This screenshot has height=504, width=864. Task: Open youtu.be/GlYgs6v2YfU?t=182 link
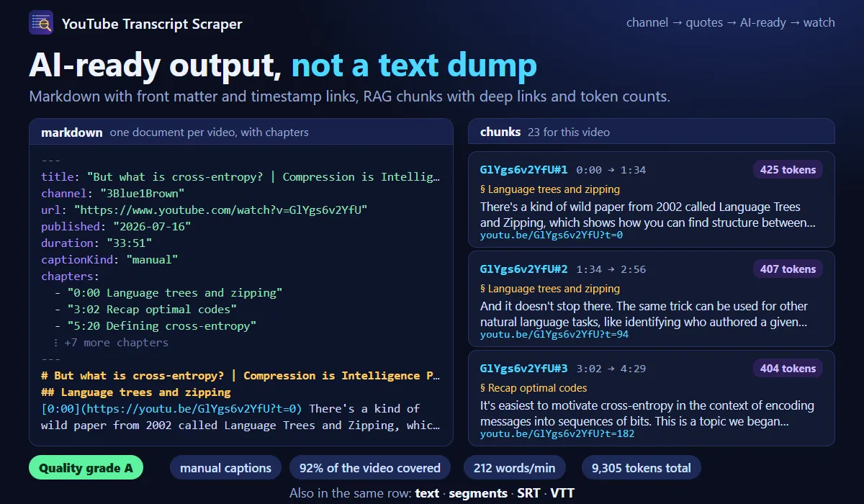[557, 434]
